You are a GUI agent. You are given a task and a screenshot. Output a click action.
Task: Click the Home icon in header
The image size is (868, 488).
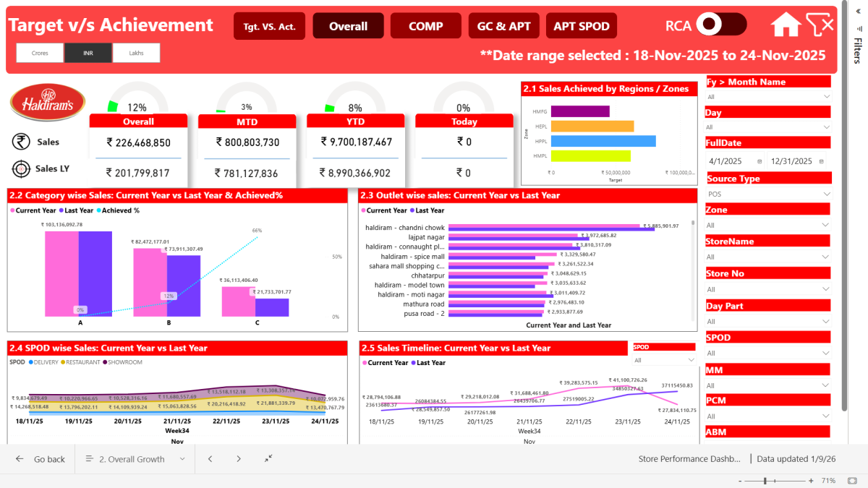point(786,25)
